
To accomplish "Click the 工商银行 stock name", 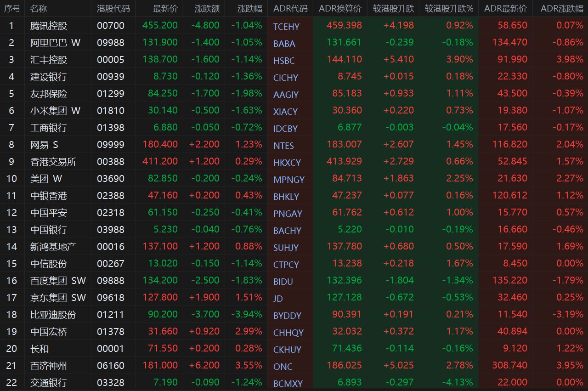I will pyautogui.click(x=49, y=128).
